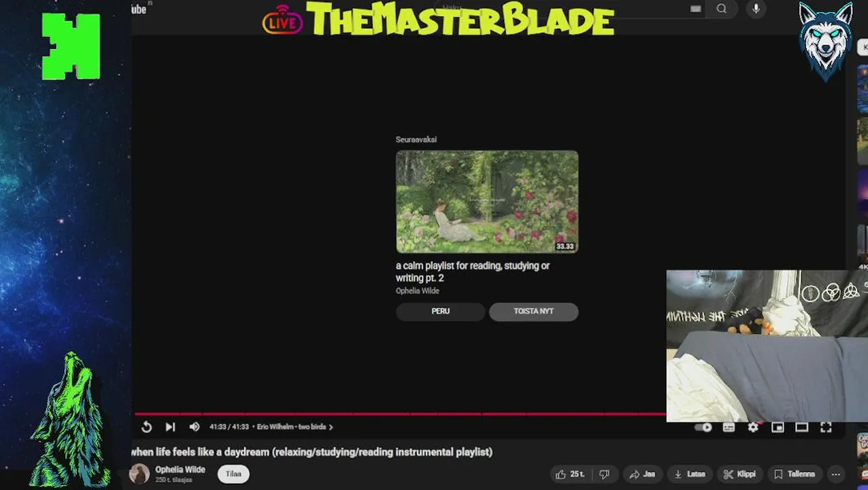868x490 pixels.
Task: Click PERU to cancel autoplay
Action: pos(440,312)
